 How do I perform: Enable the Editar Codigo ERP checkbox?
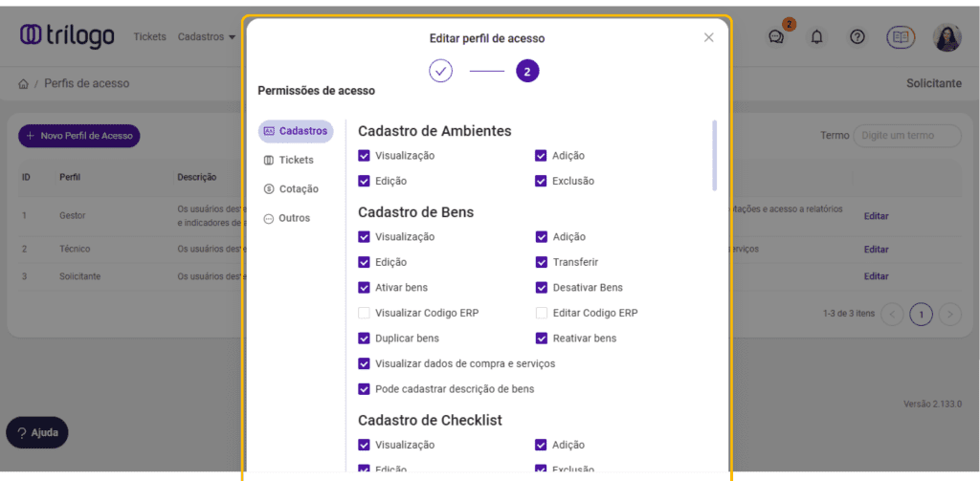click(x=542, y=313)
